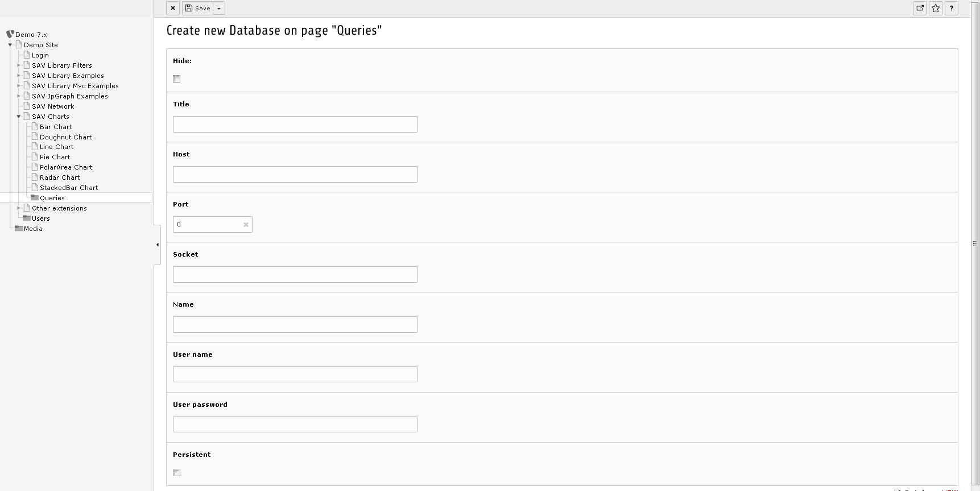Image resolution: width=980 pixels, height=491 pixels.
Task: Focus the Host input field
Action: coord(295,175)
